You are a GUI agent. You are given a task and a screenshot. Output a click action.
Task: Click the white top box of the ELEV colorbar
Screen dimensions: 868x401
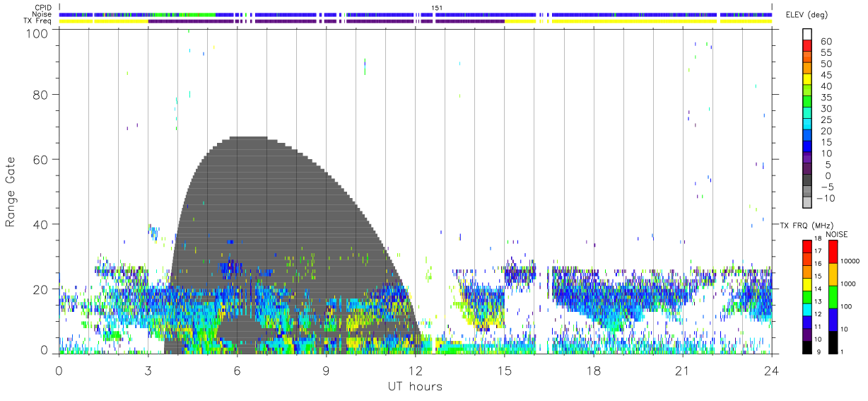807,35
